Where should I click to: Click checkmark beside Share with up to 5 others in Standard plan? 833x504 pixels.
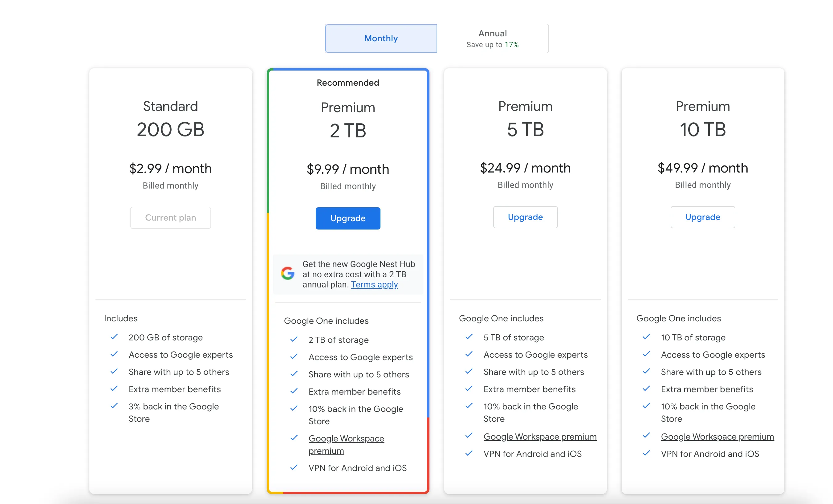(x=114, y=371)
